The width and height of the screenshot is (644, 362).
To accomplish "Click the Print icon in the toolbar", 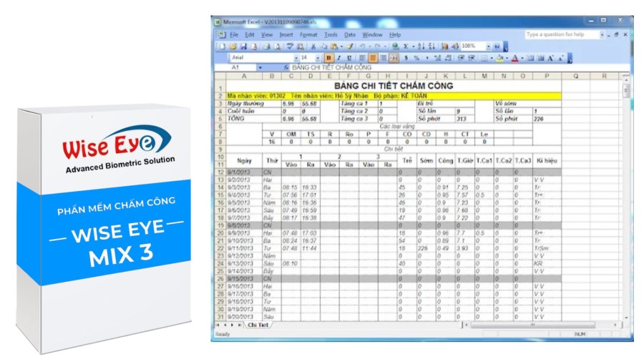I will [x=266, y=47].
